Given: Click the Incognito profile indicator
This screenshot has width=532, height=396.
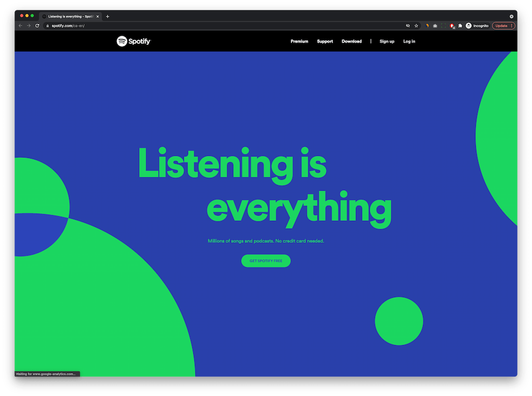Looking at the screenshot, I should [x=477, y=25].
